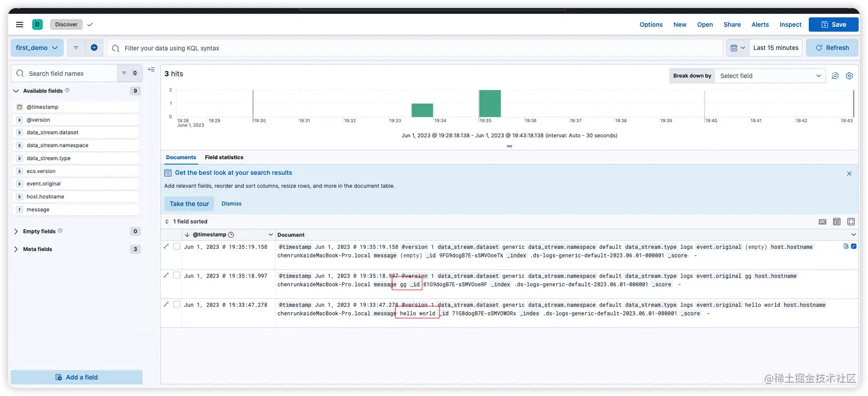The width and height of the screenshot is (868, 396).
Task: Open the calendar quick date menu
Action: coord(738,48)
